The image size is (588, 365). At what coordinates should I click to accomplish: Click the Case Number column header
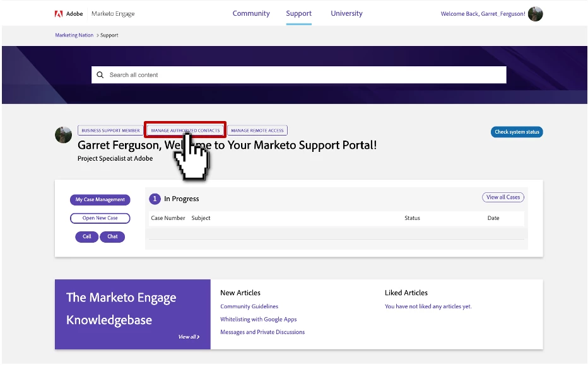(x=168, y=218)
